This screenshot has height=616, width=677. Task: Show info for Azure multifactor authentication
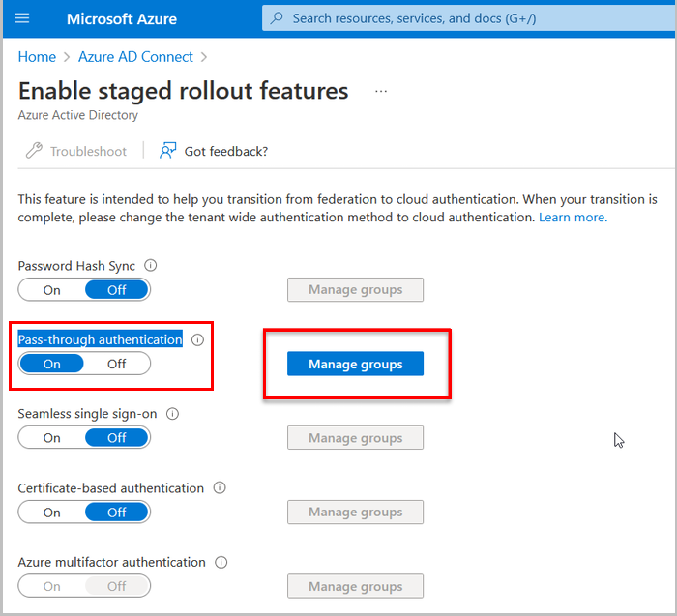[x=221, y=562]
